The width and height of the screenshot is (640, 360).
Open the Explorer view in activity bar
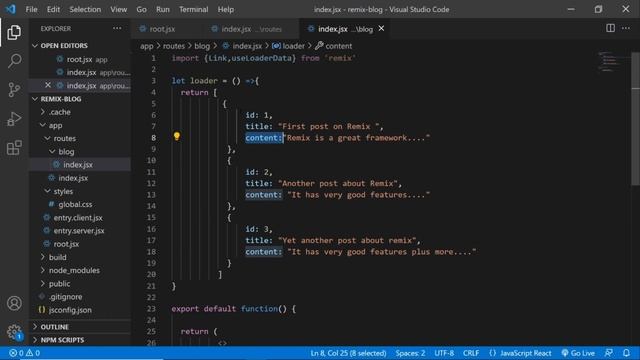(x=14, y=32)
